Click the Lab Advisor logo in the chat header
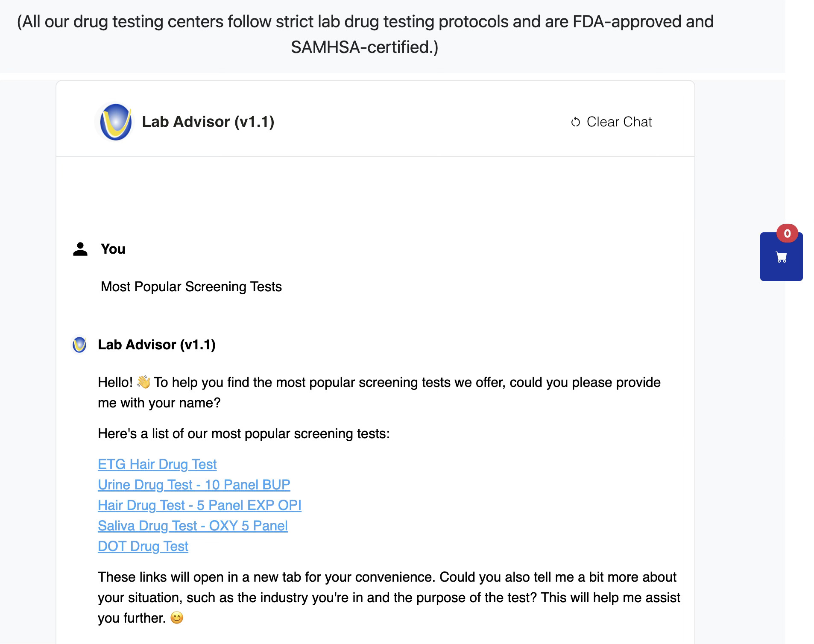The image size is (814, 644). click(x=115, y=122)
